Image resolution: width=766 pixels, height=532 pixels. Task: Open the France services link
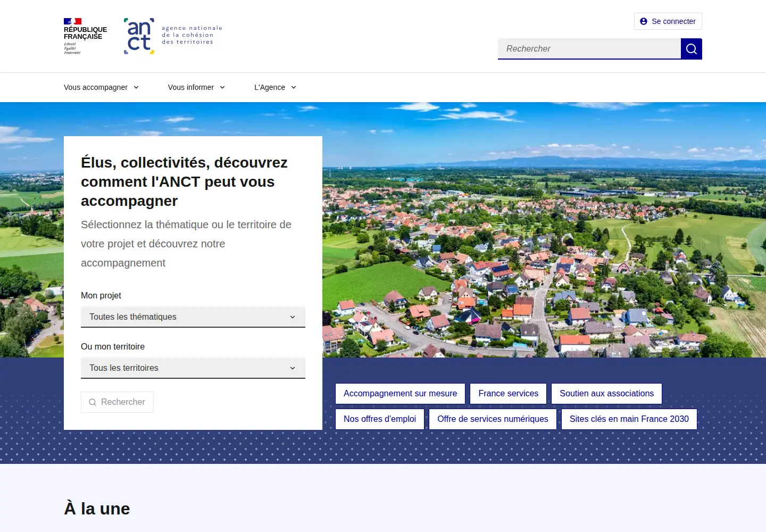(508, 394)
